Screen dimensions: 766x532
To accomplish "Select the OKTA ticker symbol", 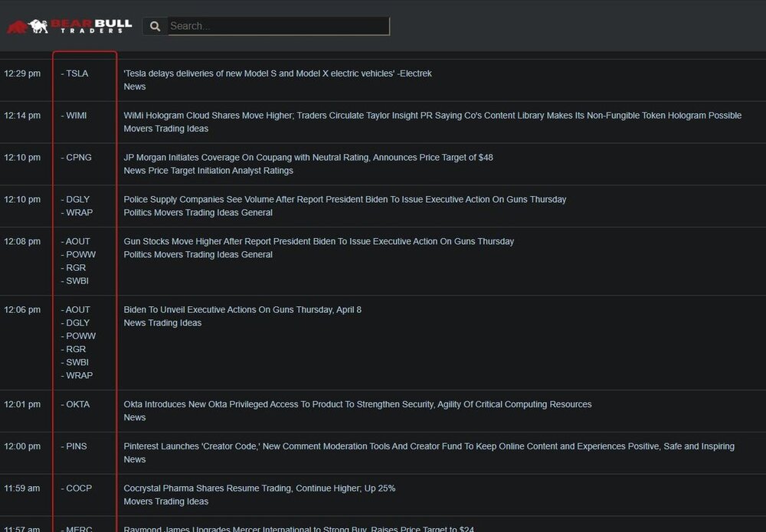I will point(77,404).
